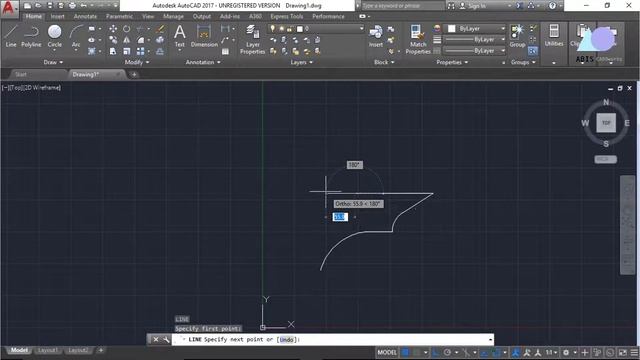Expand the Groups panel

(x=523, y=62)
